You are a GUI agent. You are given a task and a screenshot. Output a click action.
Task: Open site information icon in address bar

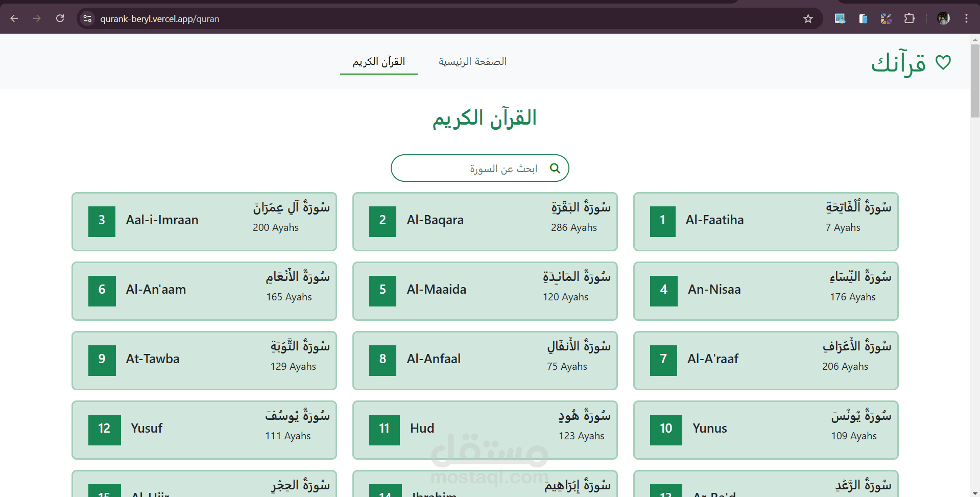87,18
